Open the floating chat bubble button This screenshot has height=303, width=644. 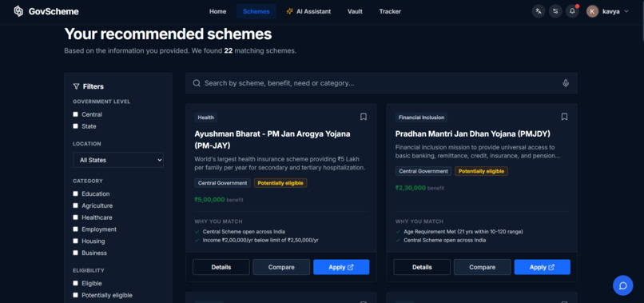click(x=622, y=285)
